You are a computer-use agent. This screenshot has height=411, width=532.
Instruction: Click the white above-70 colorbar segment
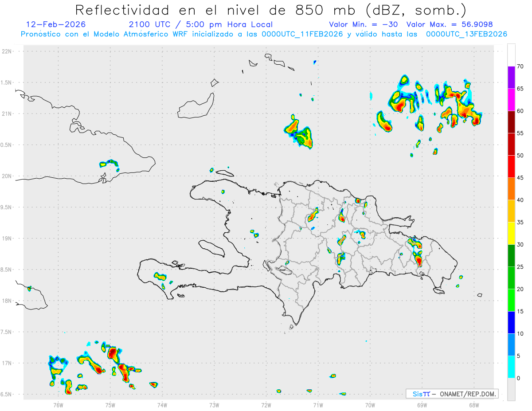pyautogui.click(x=511, y=55)
